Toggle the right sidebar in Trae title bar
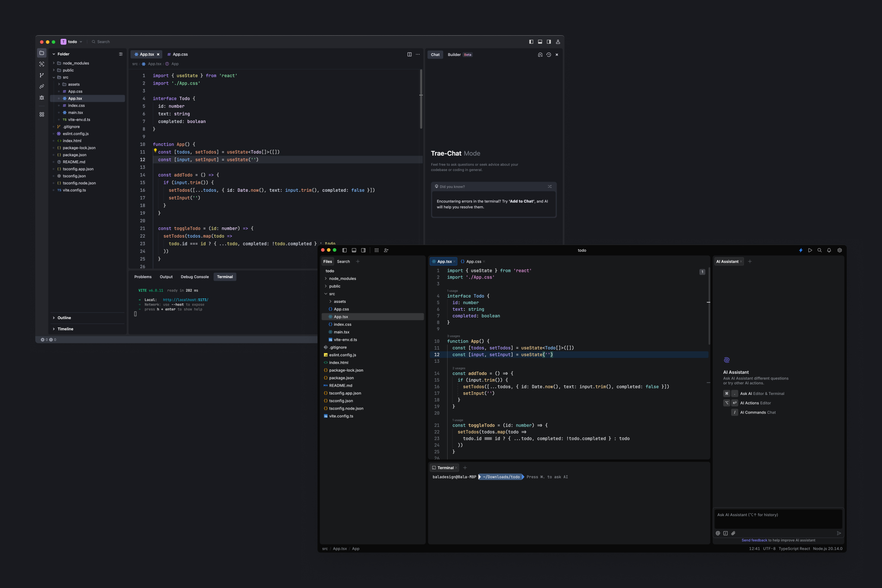The width and height of the screenshot is (882, 588). coord(549,42)
